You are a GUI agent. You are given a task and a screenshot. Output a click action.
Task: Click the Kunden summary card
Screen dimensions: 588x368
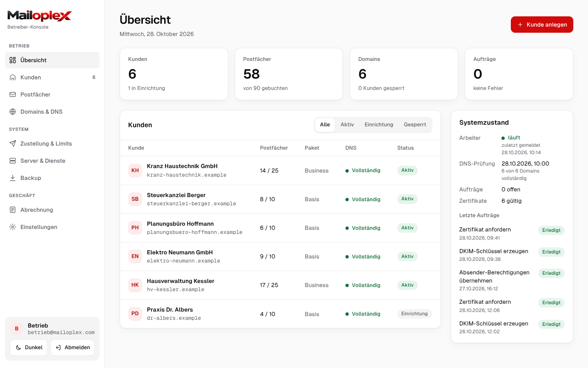click(174, 74)
